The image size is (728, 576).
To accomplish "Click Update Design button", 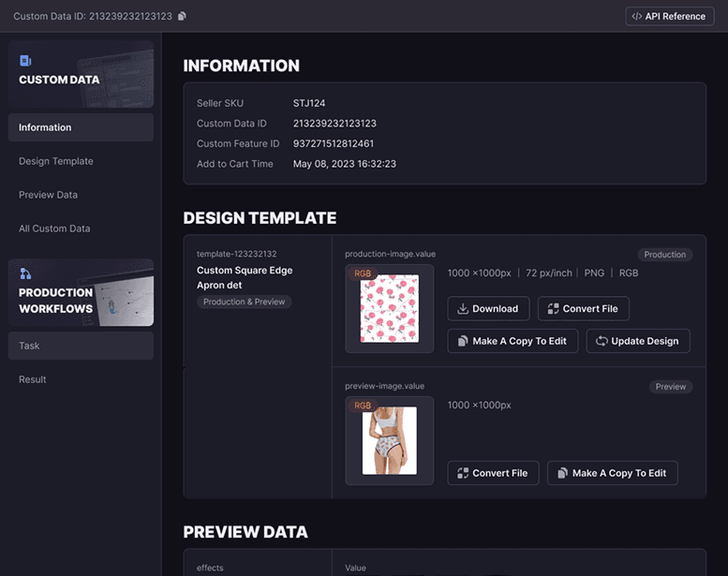I will click(638, 341).
